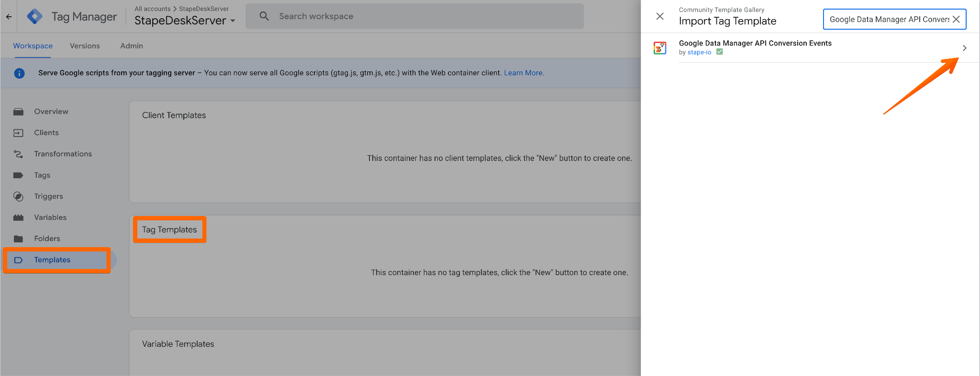Click the back arrow beside Tag Manager
The width and height of the screenshot is (980, 376).
(9, 17)
